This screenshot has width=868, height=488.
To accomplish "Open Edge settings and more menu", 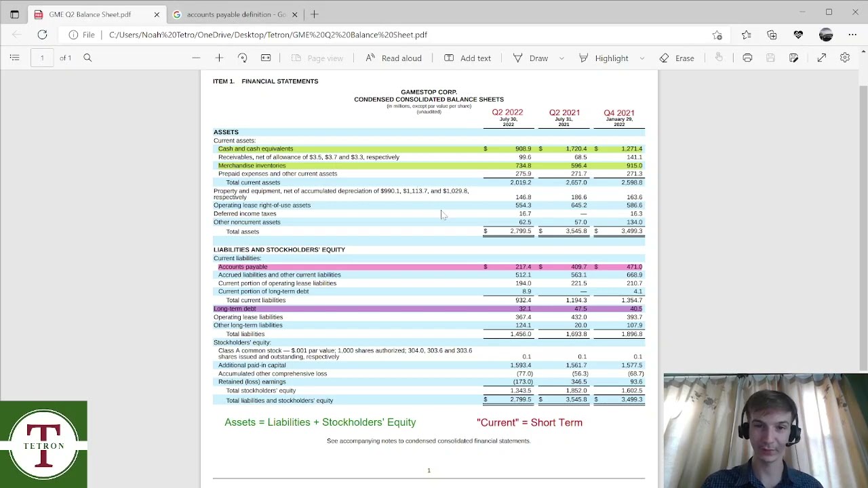I will pos(852,35).
